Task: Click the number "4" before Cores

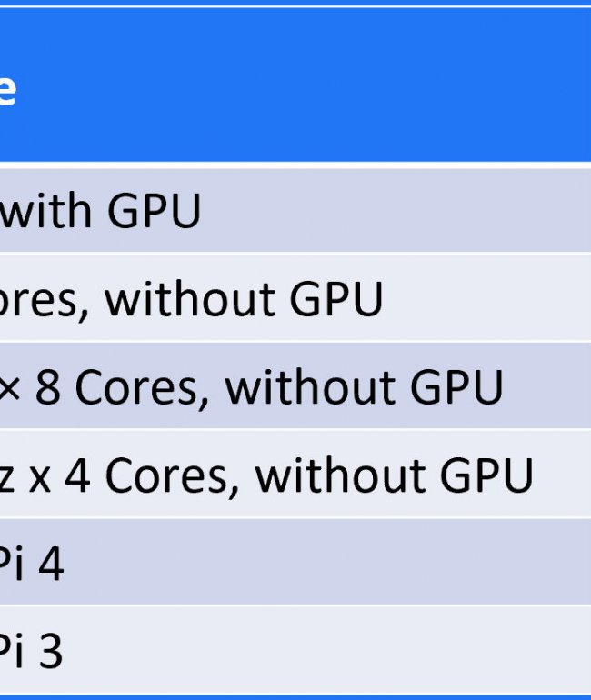Action: click(77, 475)
